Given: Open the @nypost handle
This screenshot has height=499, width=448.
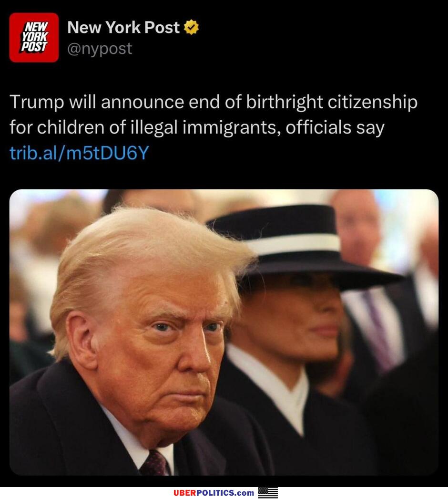Looking at the screenshot, I should click(x=100, y=48).
